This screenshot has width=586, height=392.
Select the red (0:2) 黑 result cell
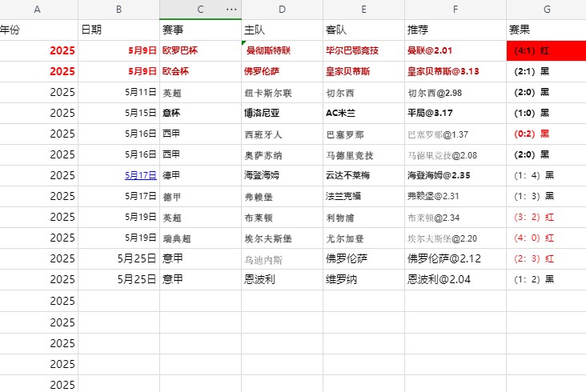[x=546, y=134]
